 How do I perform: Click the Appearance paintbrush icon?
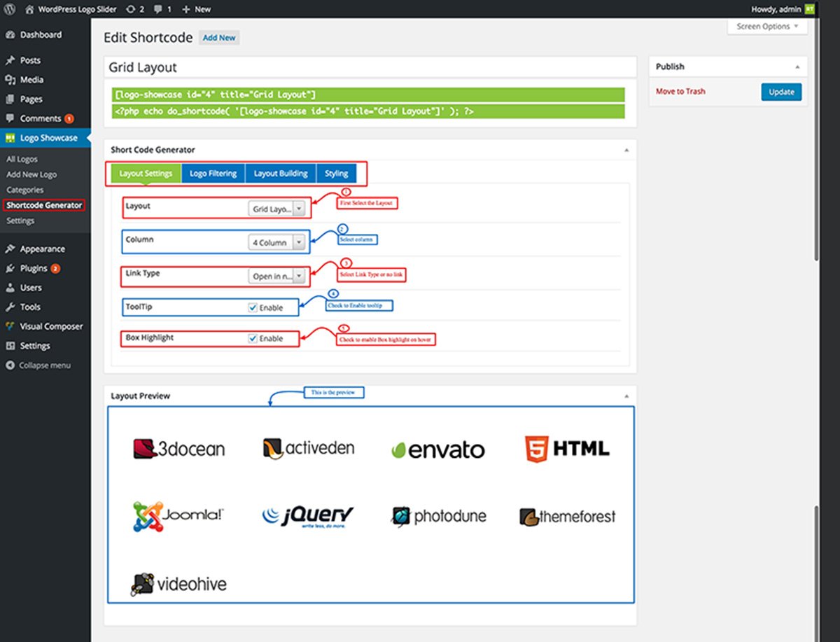pyautogui.click(x=10, y=249)
